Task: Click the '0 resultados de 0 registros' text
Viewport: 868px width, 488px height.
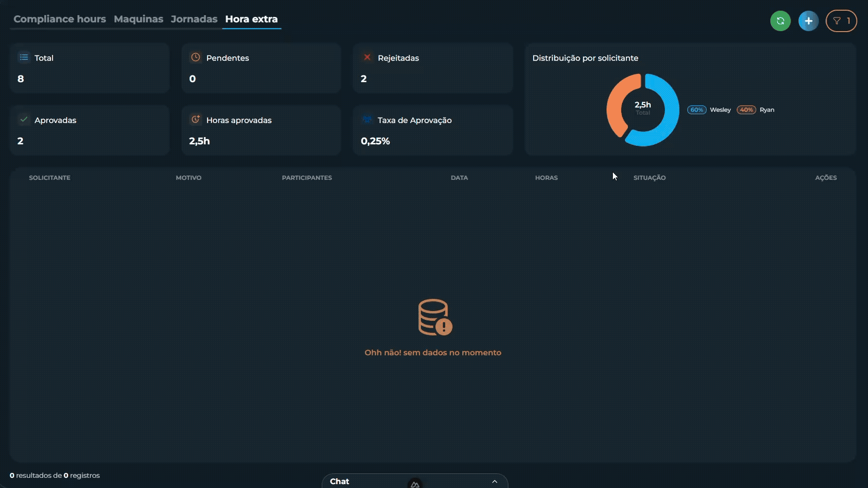Action: tap(55, 475)
